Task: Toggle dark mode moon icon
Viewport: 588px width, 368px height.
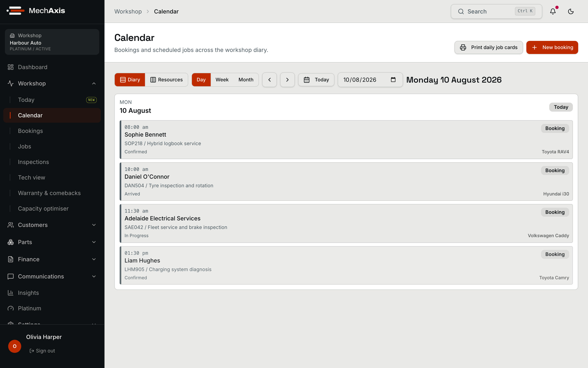Action: coord(571,11)
